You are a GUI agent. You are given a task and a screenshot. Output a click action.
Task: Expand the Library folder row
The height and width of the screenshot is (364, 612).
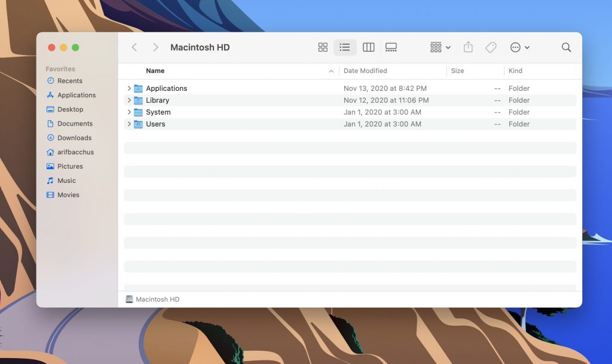pyautogui.click(x=129, y=100)
